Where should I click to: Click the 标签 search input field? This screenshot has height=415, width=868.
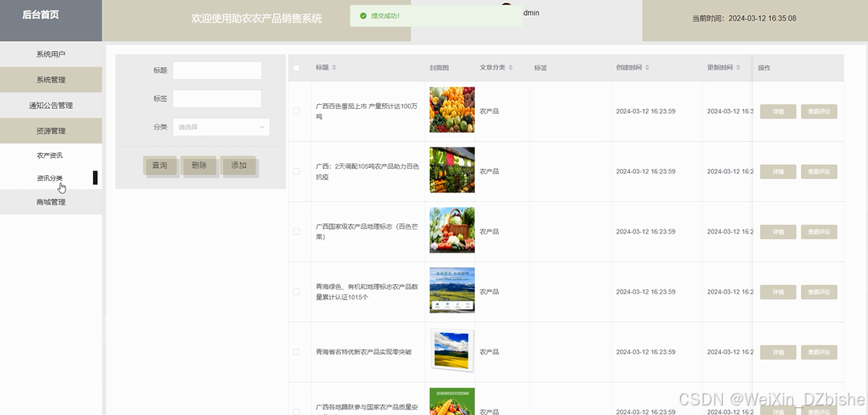(x=217, y=99)
